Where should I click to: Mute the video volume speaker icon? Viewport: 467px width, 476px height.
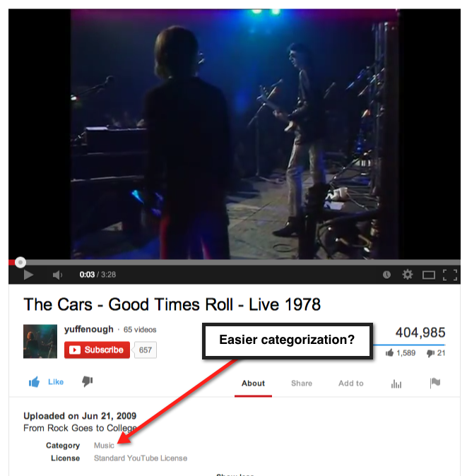57,275
